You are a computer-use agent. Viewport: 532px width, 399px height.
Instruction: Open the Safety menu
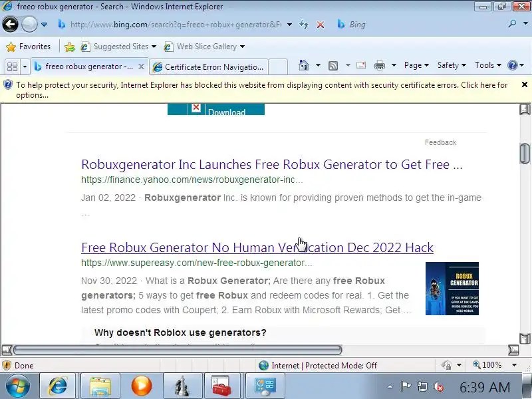(452, 65)
